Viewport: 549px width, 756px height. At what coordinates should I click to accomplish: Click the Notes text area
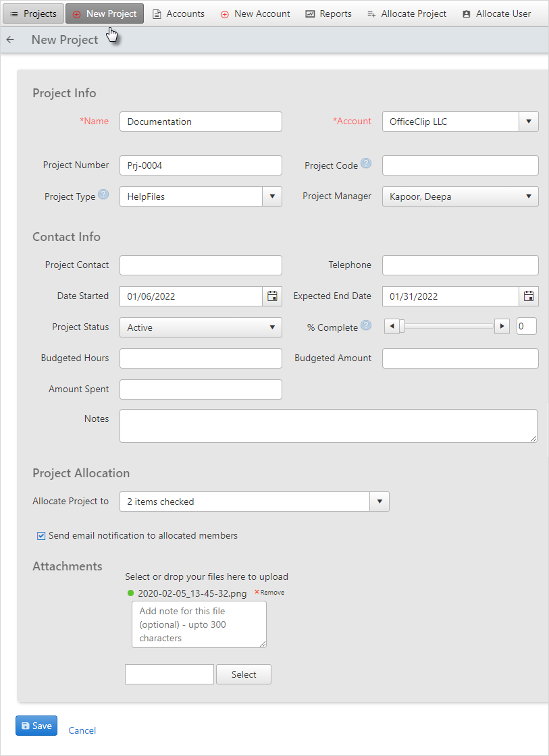click(329, 426)
